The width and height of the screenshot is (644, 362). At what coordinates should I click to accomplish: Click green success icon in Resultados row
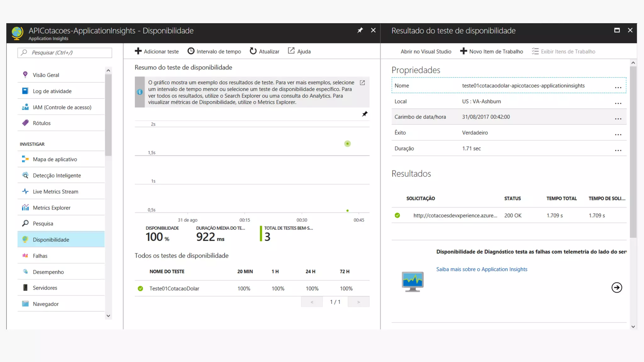tap(397, 215)
